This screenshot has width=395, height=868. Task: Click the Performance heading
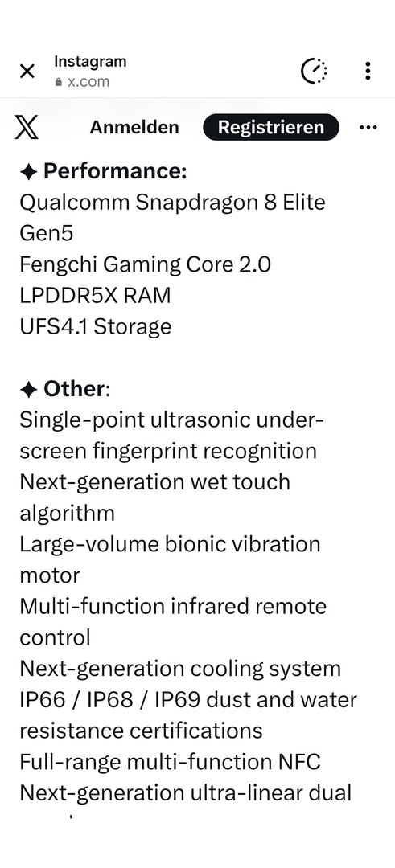[x=115, y=172]
